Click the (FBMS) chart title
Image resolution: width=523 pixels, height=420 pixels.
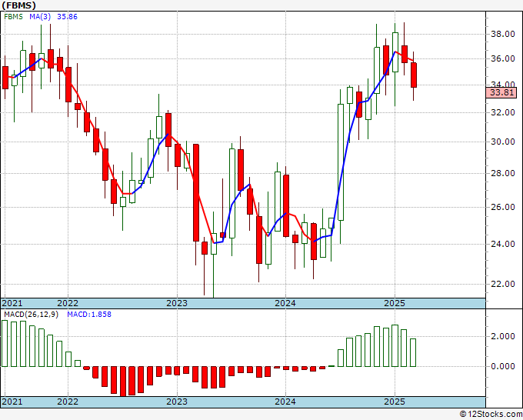(x=18, y=5)
